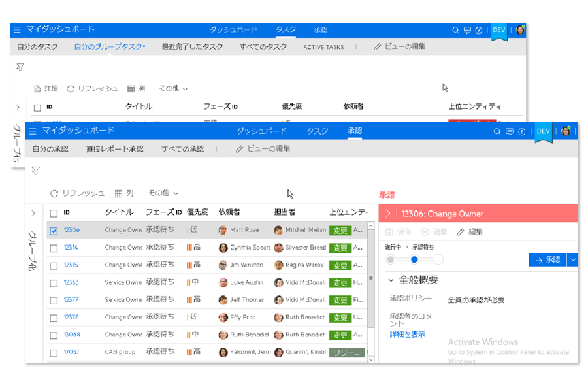588x392 pixels.
Task: Switch to タスク tab in front window
Action: click(x=318, y=131)
